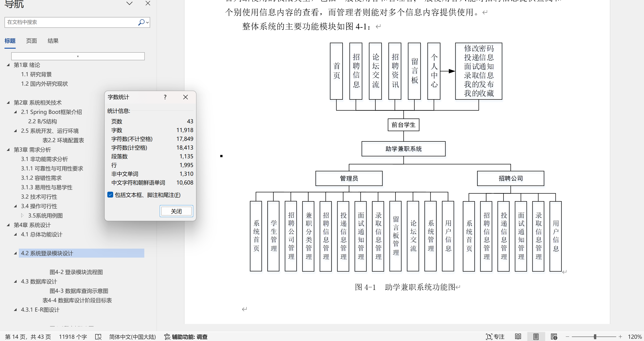The width and height of the screenshot is (644, 341).
Task: Open word count from 11918 个字 status
Action: 73,337
